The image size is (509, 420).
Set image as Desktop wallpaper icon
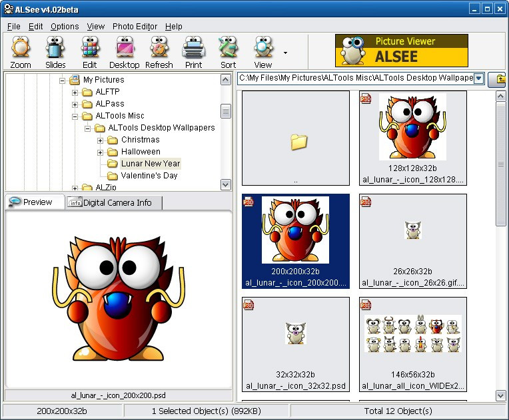[125, 52]
